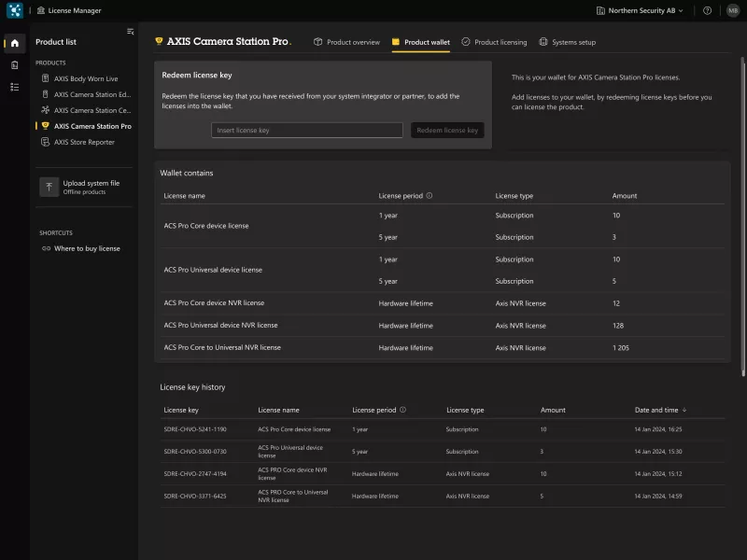Switch to the Product overview tab
Screen dimensions: 747x560
(346, 42)
